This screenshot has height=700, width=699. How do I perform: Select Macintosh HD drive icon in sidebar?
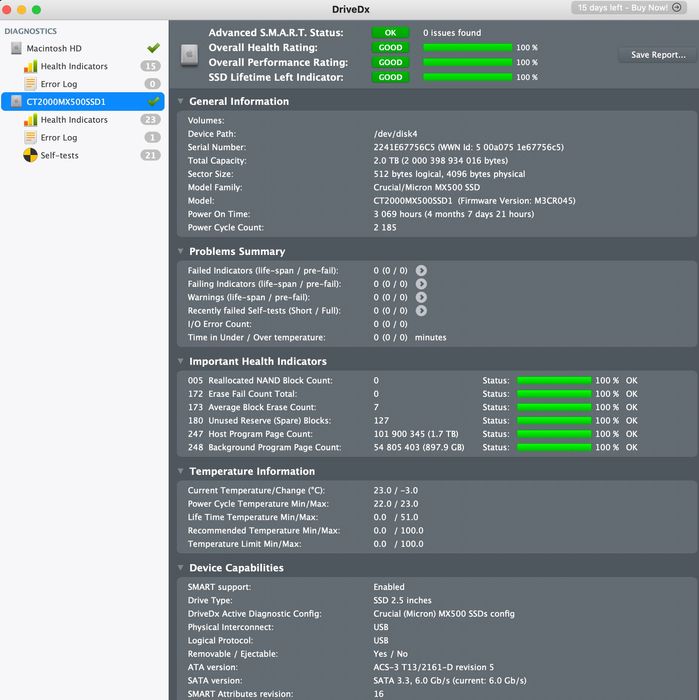(16, 48)
